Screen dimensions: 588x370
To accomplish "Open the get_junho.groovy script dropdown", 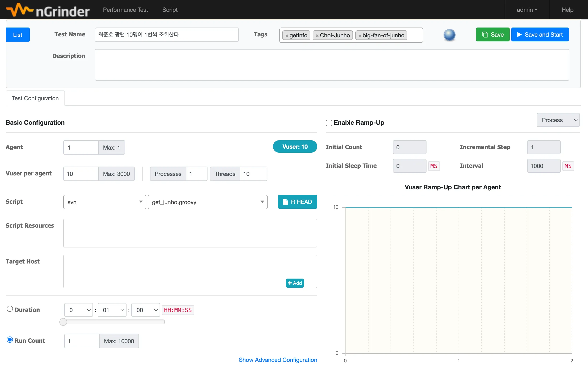I will 208,202.
